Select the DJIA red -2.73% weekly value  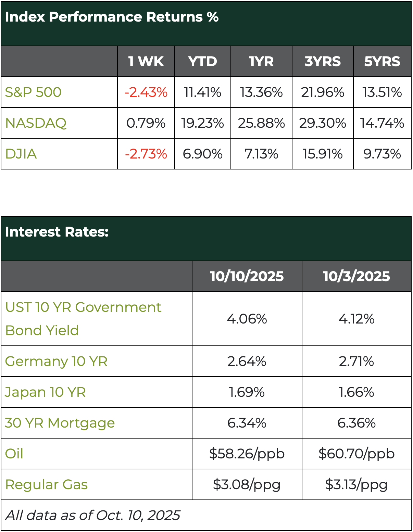coord(146,154)
